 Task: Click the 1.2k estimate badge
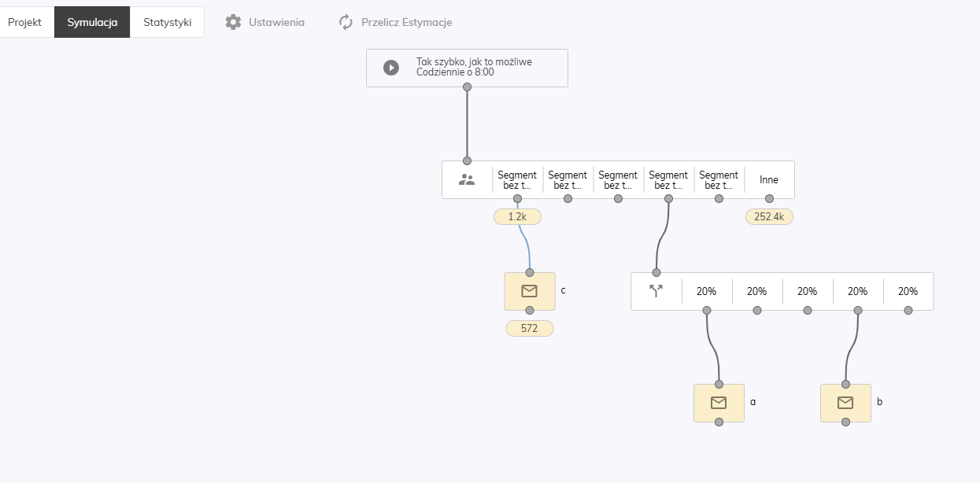517,216
